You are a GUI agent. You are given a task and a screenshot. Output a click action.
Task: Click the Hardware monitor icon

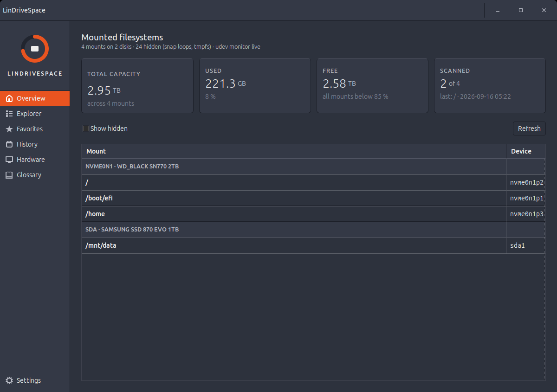click(9, 160)
